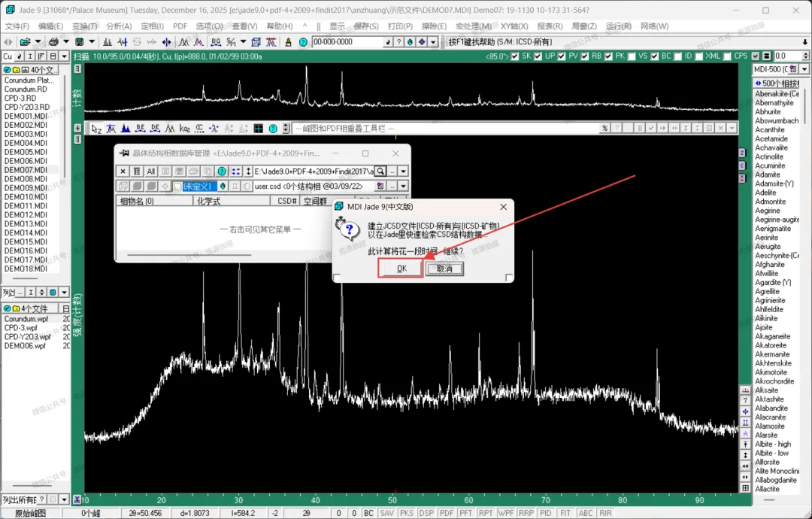
Task: Click the list view icon in database manager
Action: 137,171
